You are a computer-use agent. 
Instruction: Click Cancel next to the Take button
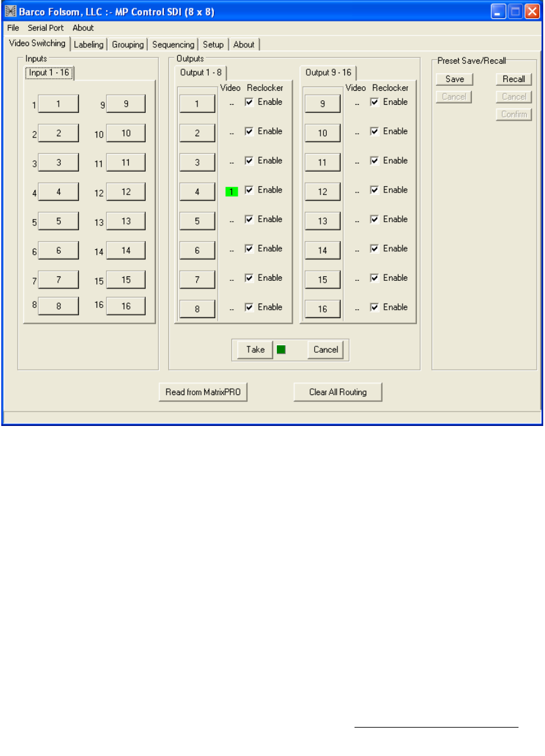pyautogui.click(x=325, y=350)
